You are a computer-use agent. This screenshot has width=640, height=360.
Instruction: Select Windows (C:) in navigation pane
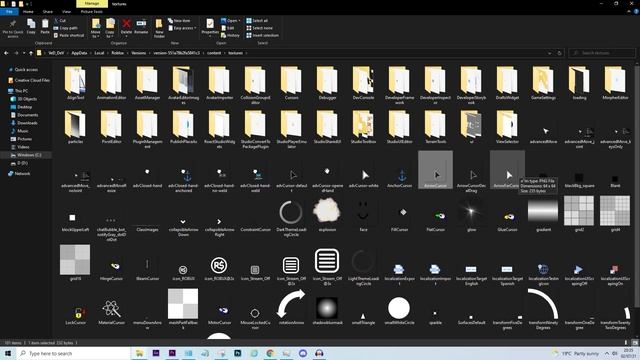[x=25, y=155]
